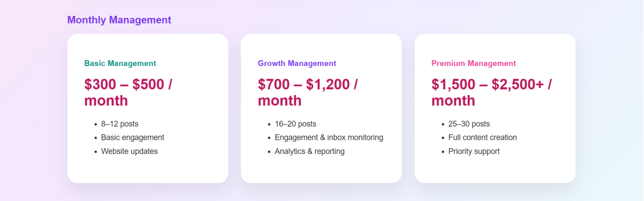Click the bullet dot before 8–12 posts

pyautogui.click(x=95, y=124)
